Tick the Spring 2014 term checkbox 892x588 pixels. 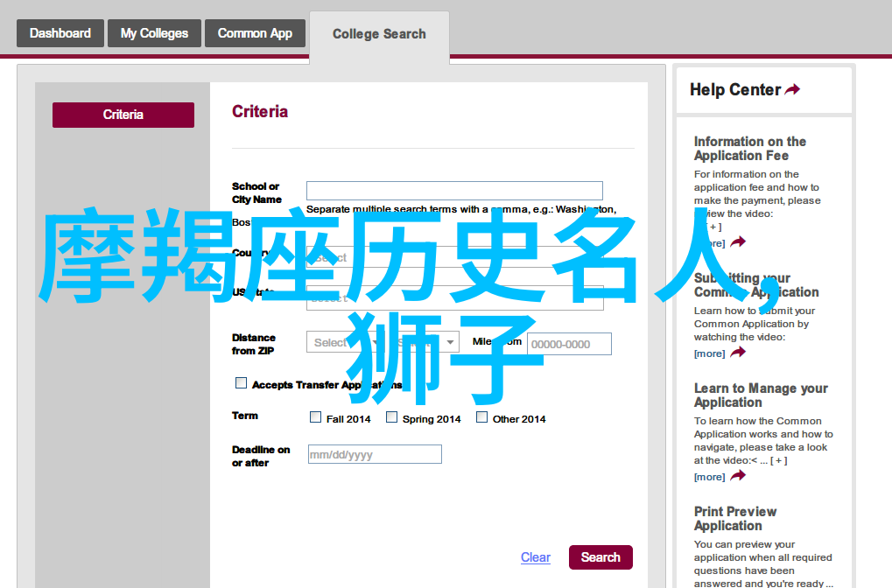pyautogui.click(x=392, y=417)
